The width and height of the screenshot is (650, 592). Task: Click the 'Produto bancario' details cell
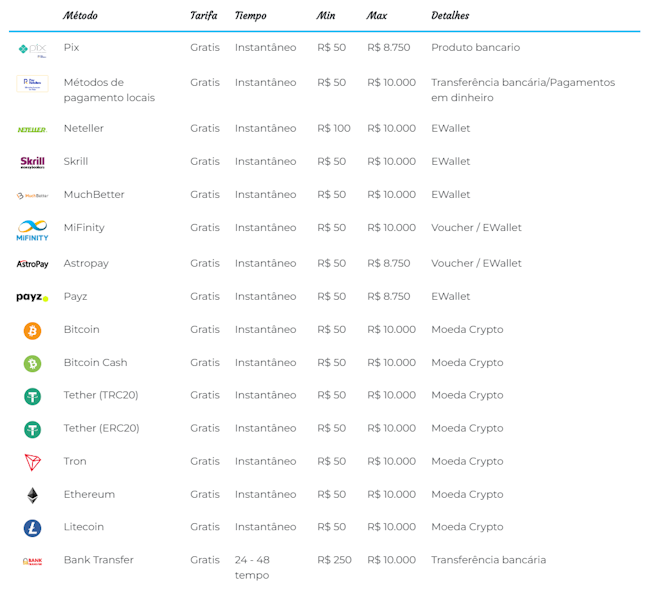tap(475, 47)
